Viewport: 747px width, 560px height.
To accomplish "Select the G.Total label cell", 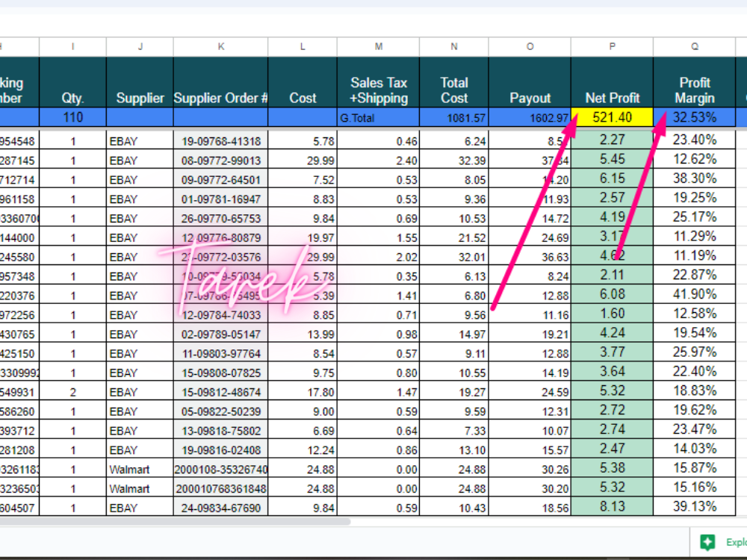I will click(378, 118).
